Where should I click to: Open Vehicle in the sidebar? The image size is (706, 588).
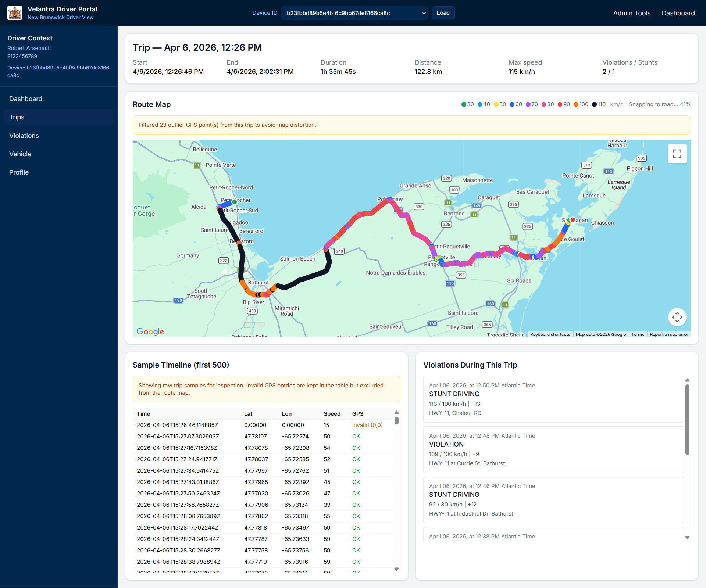(59, 154)
